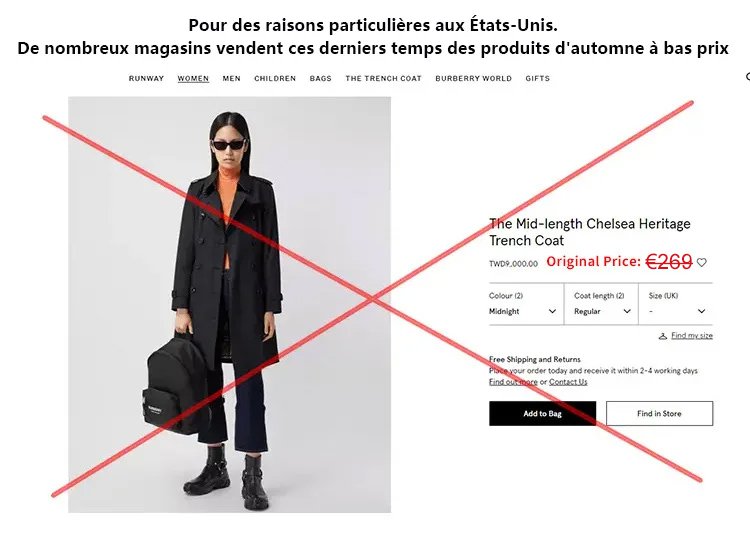Open the Find my size link
The width and height of the screenshot is (750, 536).
[692, 336]
